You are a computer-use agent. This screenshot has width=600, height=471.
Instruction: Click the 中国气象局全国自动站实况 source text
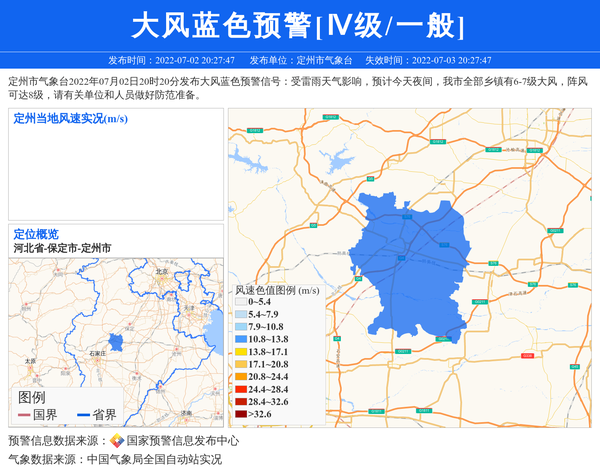153,460
